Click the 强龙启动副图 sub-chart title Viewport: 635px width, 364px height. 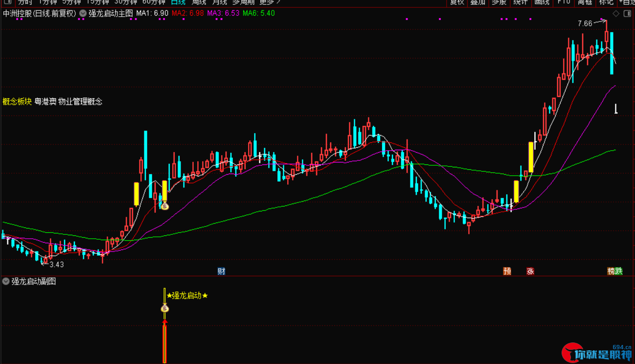(x=34, y=281)
